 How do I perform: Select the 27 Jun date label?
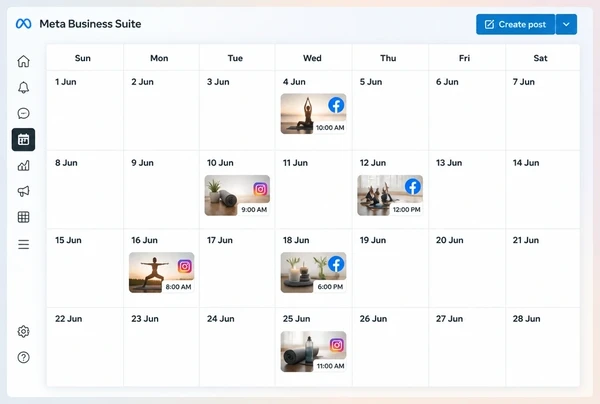point(449,319)
